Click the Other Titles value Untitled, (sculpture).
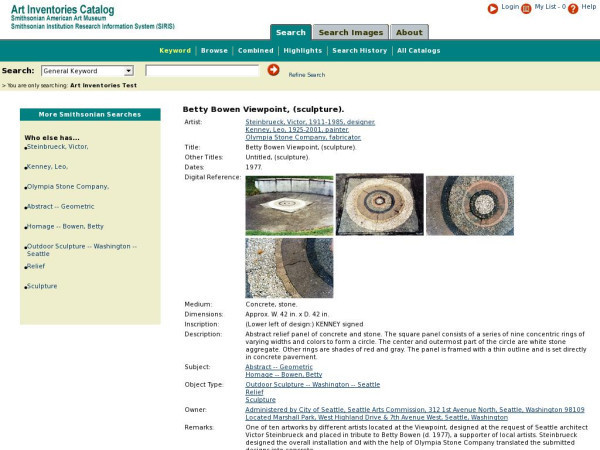Viewport: 600px width, 450px height. 277,157
